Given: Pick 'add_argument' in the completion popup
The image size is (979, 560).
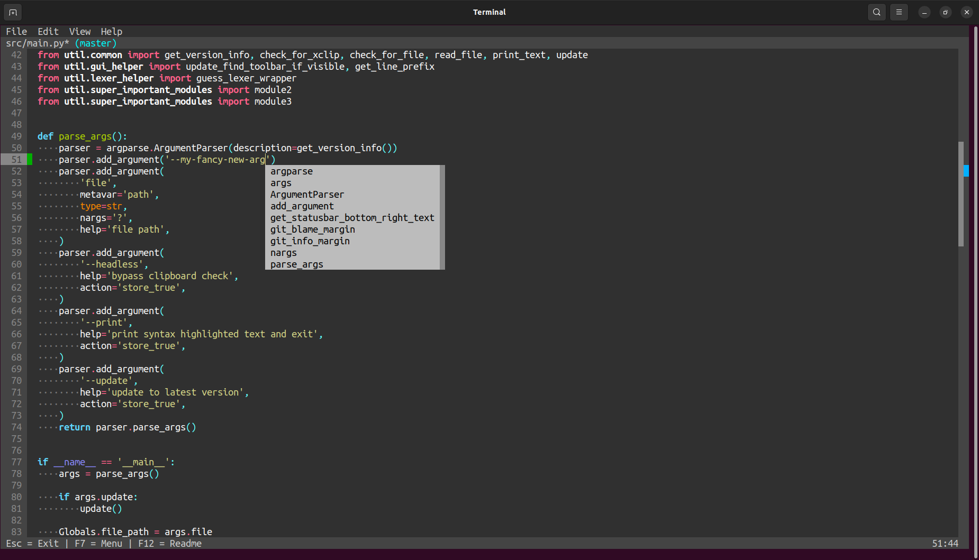Looking at the screenshot, I should [302, 206].
